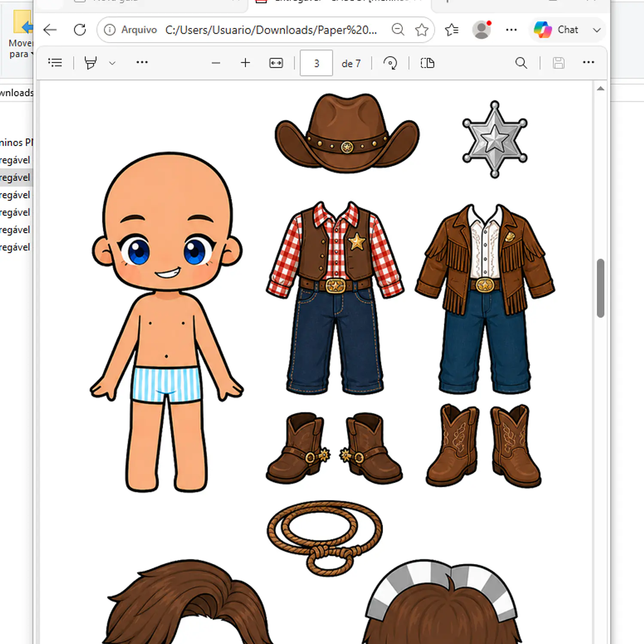644x644 pixels.
Task: Open PDF table of contents icon
Action: coord(55,63)
